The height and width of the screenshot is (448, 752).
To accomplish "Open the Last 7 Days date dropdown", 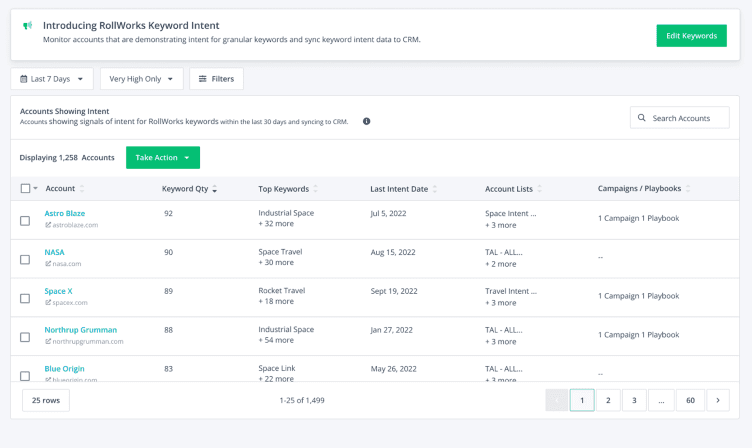I will (52, 79).
